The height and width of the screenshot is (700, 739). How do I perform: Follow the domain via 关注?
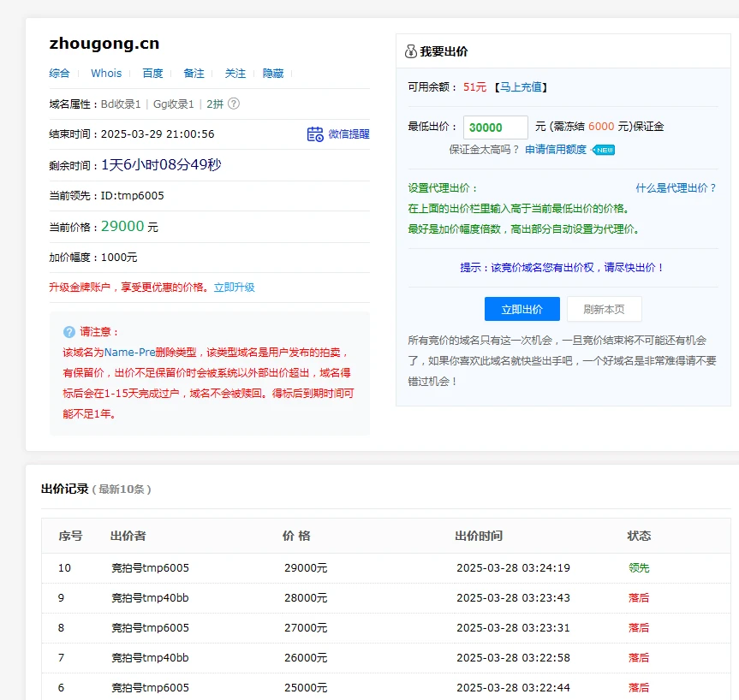click(x=235, y=74)
